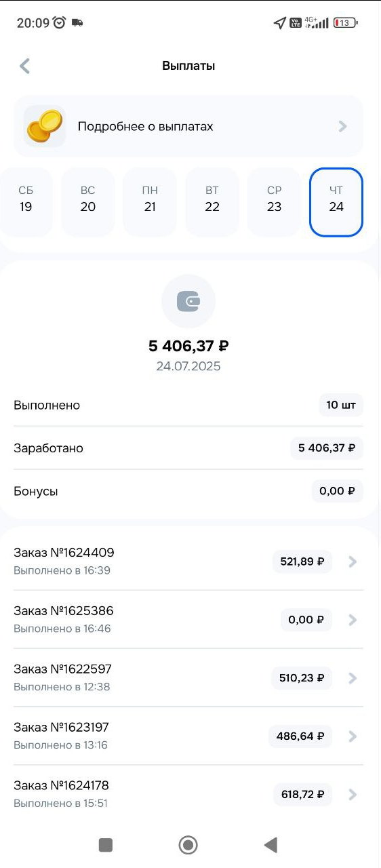
Task: Tap the 10 шт completed count badge
Action: [x=341, y=405]
